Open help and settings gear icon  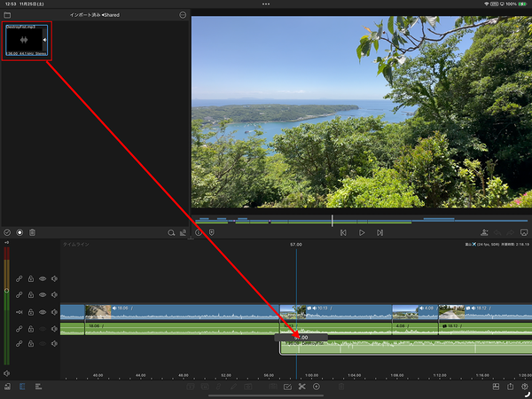pos(525,387)
